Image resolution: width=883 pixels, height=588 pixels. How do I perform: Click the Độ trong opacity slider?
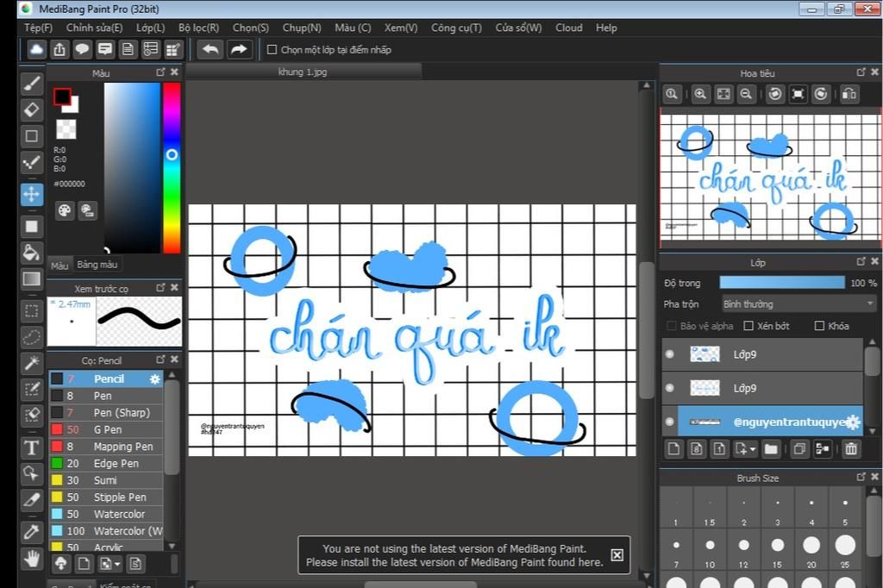782,283
